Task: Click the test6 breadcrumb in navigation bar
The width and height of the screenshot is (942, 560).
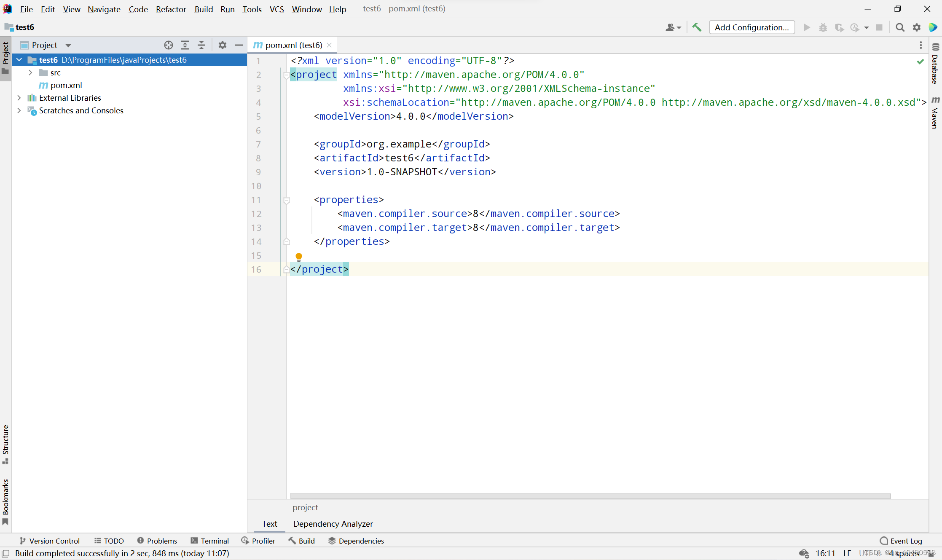Action: [19, 27]
